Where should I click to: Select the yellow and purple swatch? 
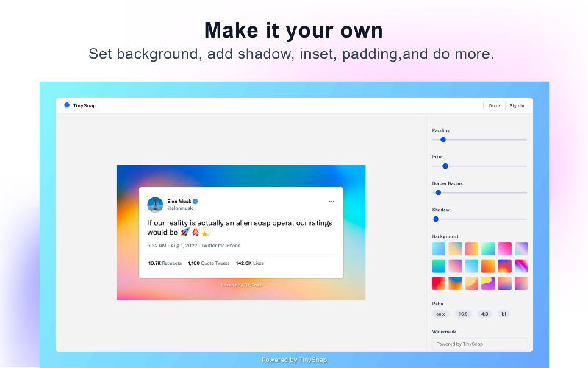[x=488, y=283]
